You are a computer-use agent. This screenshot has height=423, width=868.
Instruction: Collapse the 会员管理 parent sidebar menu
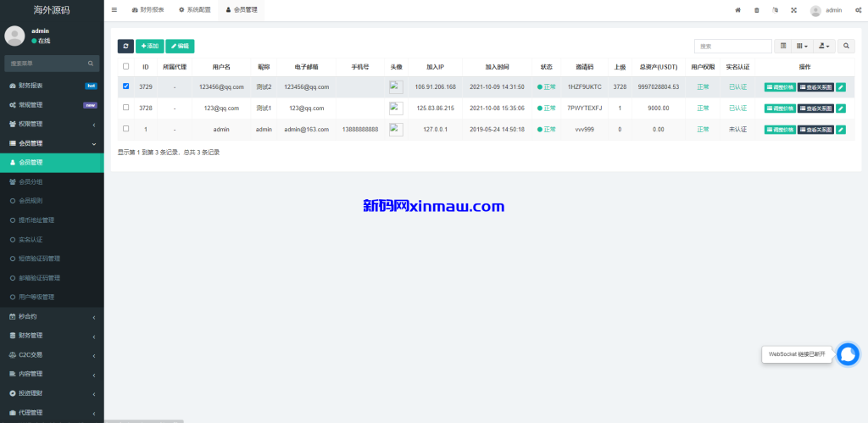point(52,143)
